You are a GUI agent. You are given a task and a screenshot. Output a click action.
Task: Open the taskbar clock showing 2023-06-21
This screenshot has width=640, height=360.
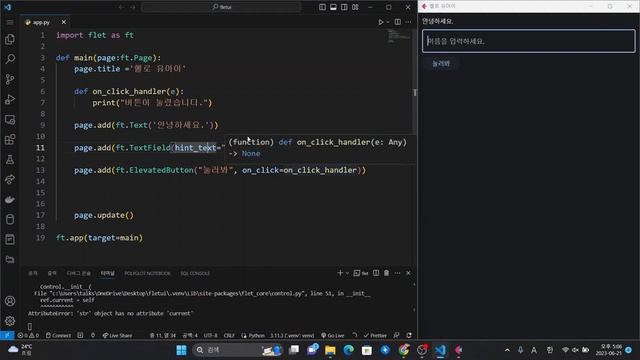[609, 350]
